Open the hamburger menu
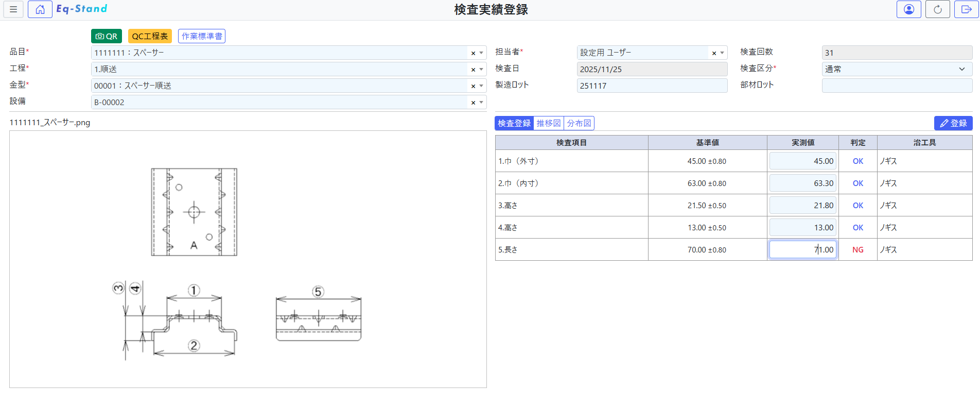980x404 pixels. 13,9
